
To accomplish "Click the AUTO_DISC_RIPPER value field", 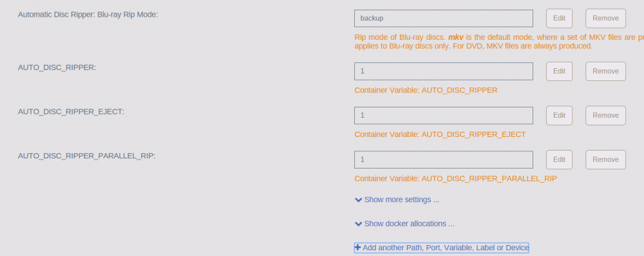I will pos(444,71).
